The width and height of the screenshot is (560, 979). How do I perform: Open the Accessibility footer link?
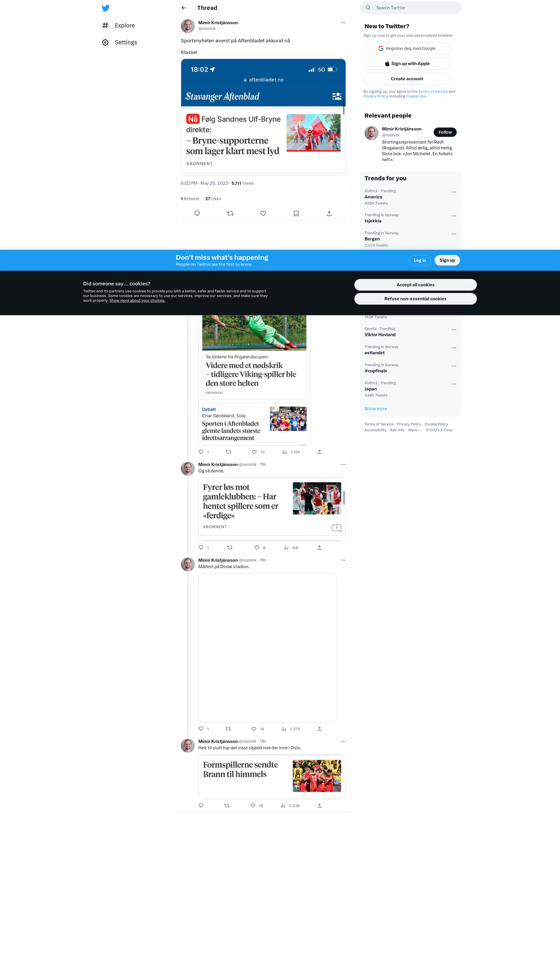click(x=375, y=430)
